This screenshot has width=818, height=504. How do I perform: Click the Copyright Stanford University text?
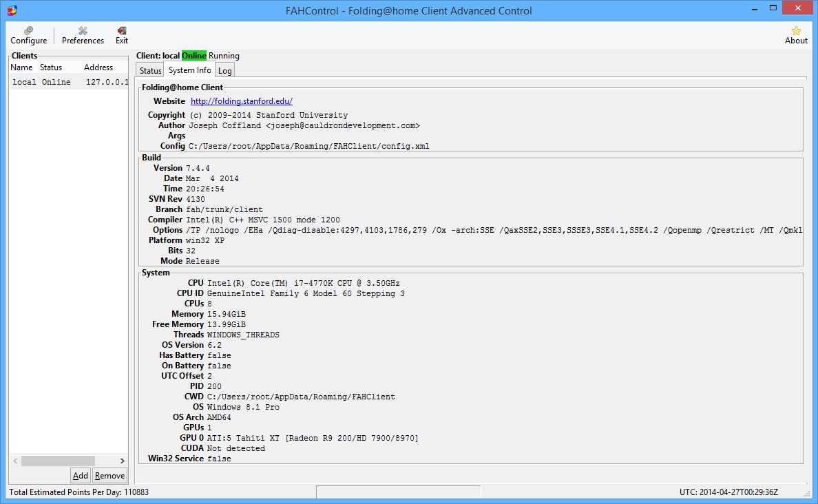coord(268,115)
